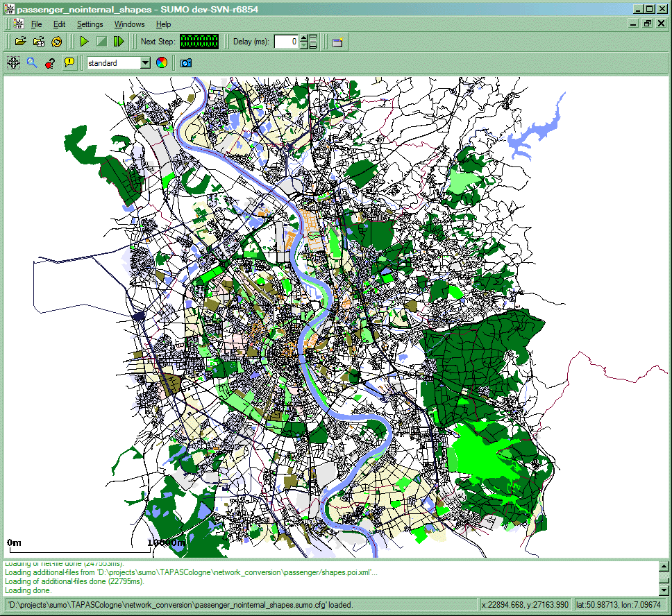Open the standard color scheme dropdown
Viewport: 672px width, 616px height.
145,63
